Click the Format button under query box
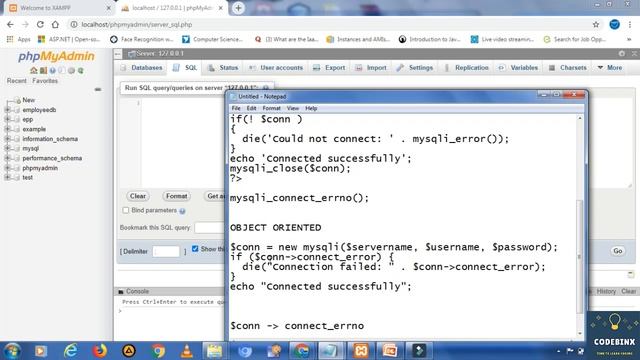Viewport: 640px width, 360px height. pyautogui.click(x=176, y=196)
